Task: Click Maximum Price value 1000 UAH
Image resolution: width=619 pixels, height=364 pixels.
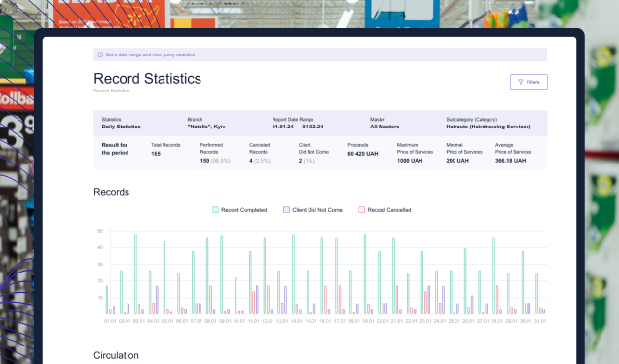Action: pyautogui.click(x=410, y=161)
